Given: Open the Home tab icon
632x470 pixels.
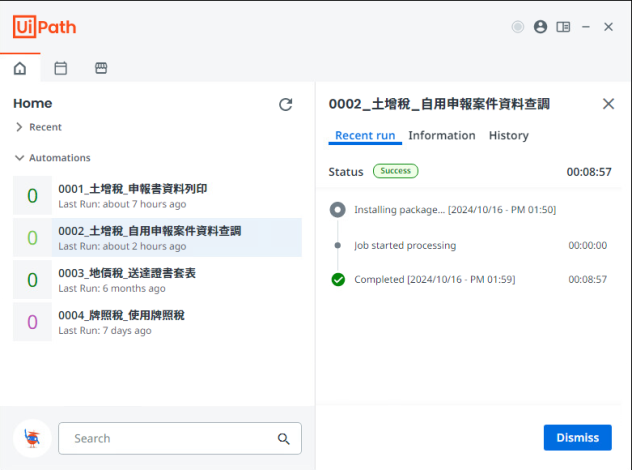Looking at the screenshot, I should [x=20, y=68].
